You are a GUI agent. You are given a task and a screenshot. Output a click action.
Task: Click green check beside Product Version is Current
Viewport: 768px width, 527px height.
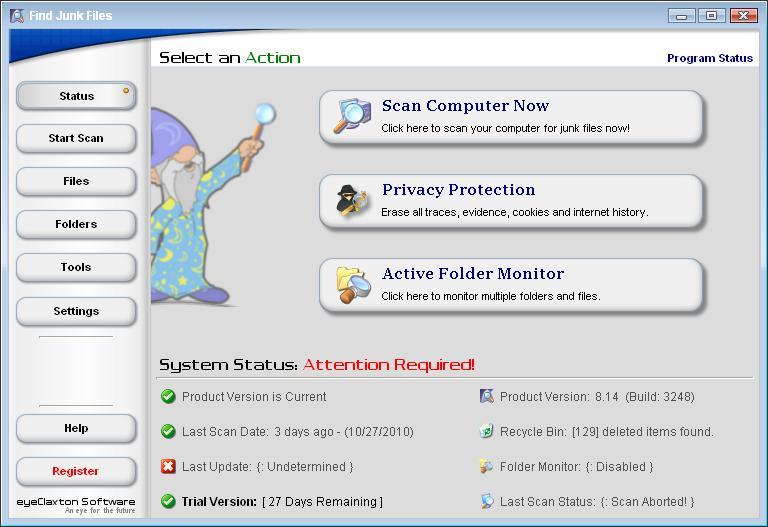pos(168,397)
